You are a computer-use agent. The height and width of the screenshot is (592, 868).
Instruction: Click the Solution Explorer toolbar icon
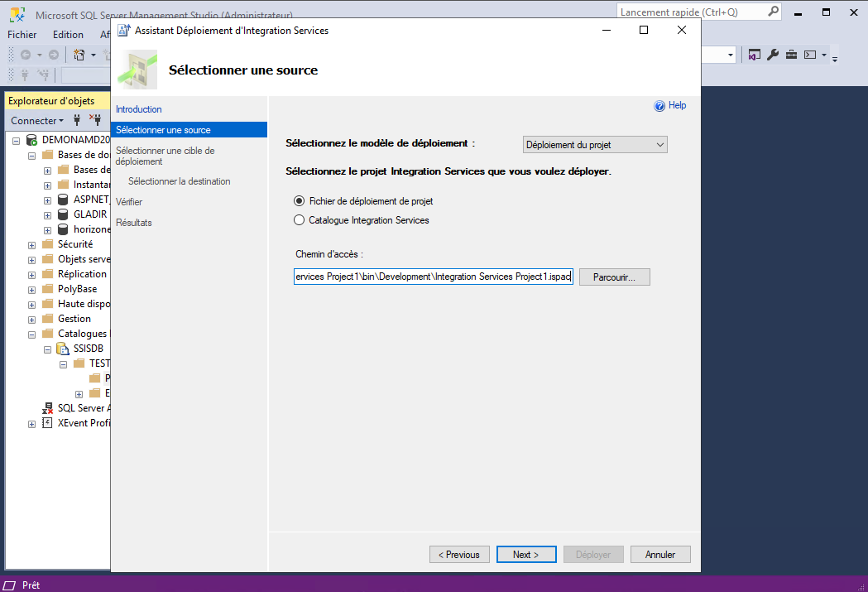click(x=754, y=55)
